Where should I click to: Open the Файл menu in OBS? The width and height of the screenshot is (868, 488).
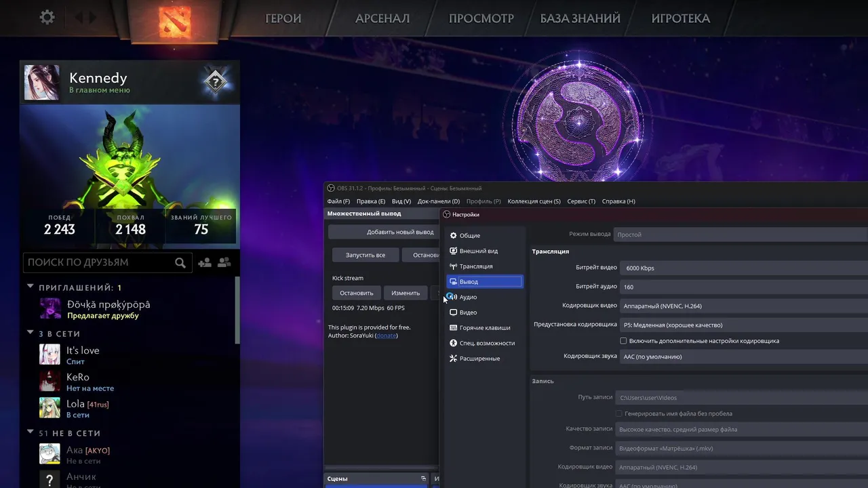338,201
